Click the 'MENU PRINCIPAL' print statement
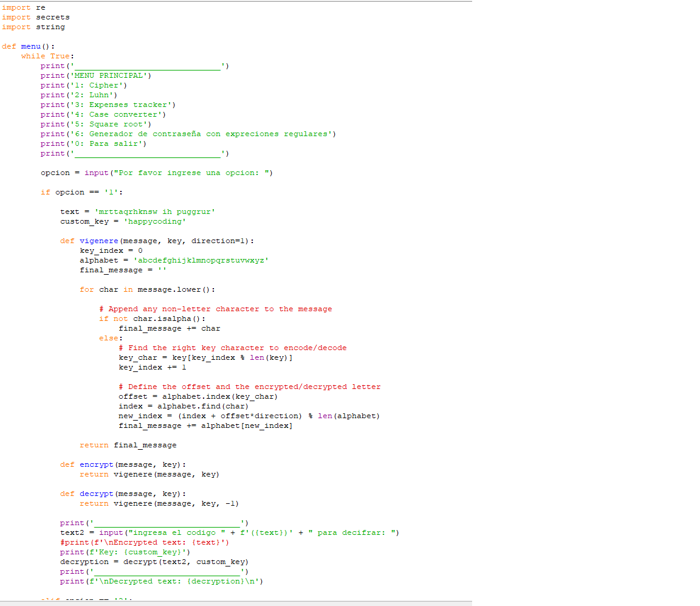700x606 pixels. pyautogui.click(x=96, y=75)
